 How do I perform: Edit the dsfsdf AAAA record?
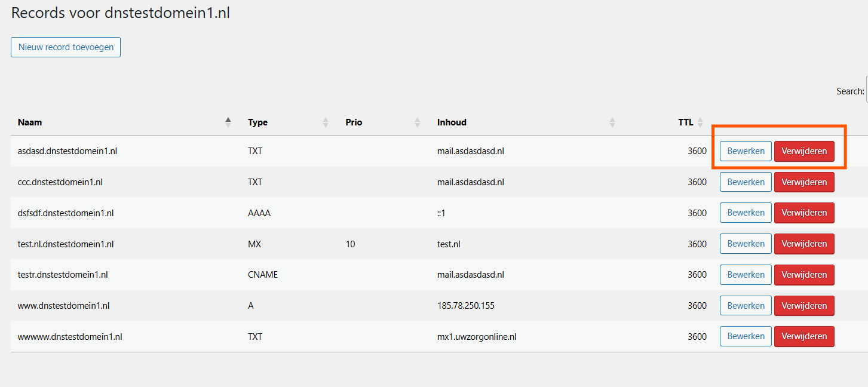pyautogui.click(x=746, y=213)
